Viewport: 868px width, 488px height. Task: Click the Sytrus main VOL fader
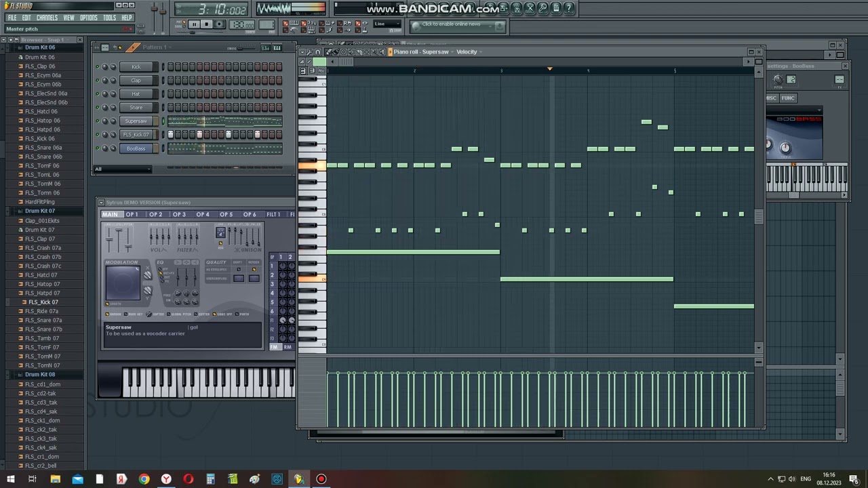[109, 239]
